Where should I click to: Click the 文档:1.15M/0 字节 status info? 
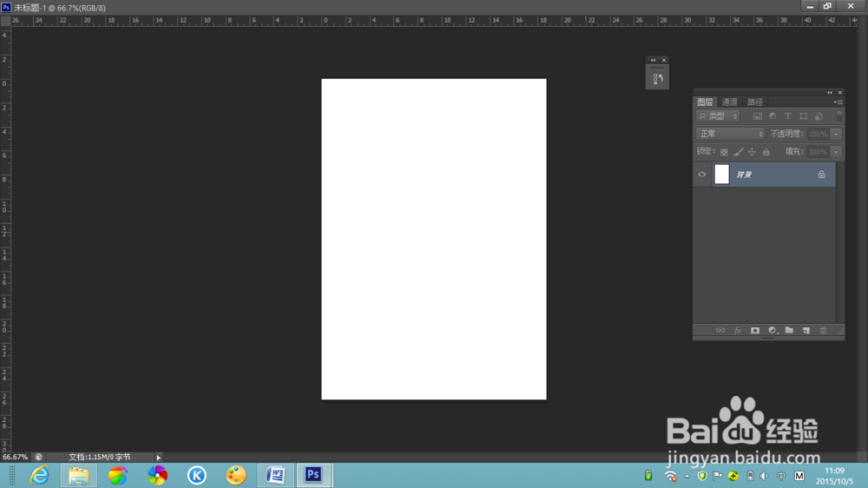(100, 458)
